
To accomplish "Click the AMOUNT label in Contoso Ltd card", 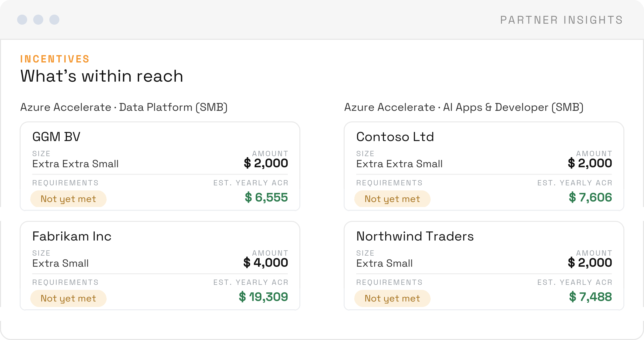I will tap(594, 154).
